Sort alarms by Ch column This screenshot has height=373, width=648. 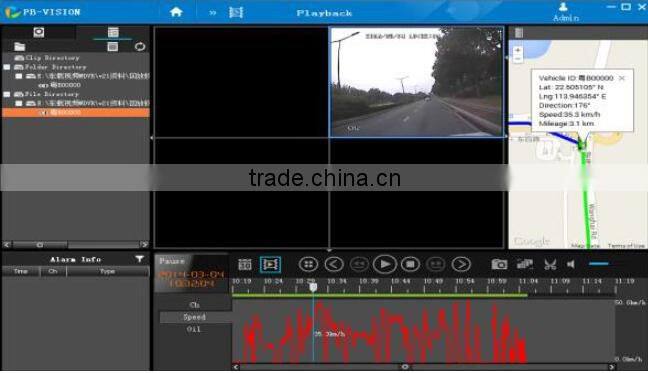53,271
